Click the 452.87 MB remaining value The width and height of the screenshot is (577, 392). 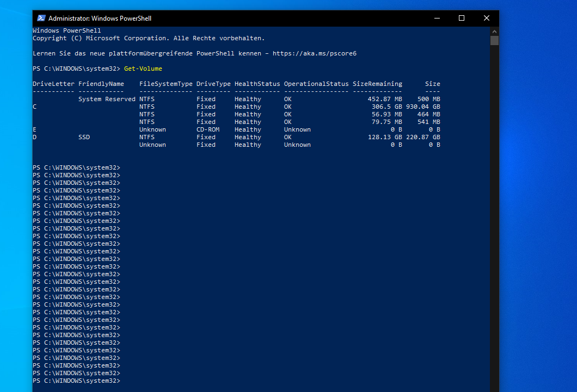385,99
